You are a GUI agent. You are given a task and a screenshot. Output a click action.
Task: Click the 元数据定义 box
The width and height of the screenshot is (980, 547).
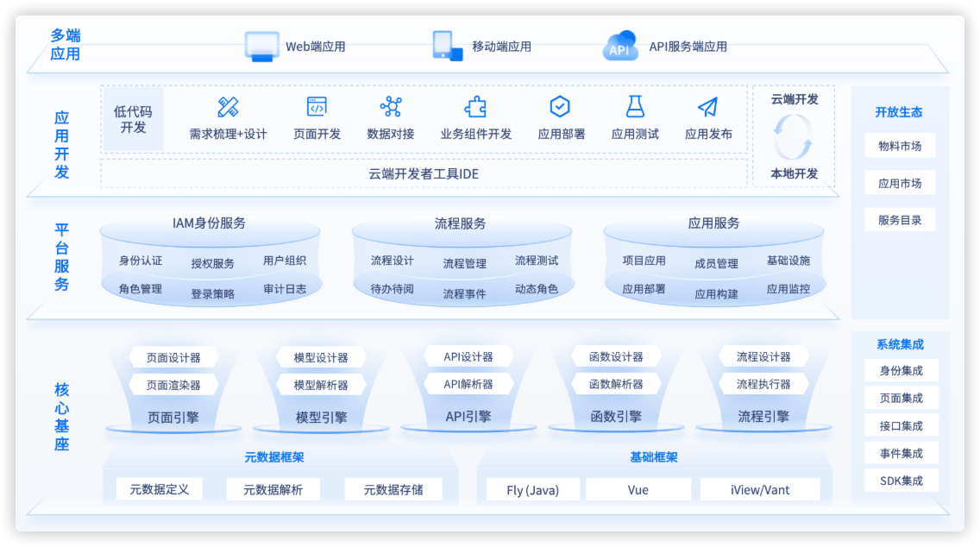point(159,489)
